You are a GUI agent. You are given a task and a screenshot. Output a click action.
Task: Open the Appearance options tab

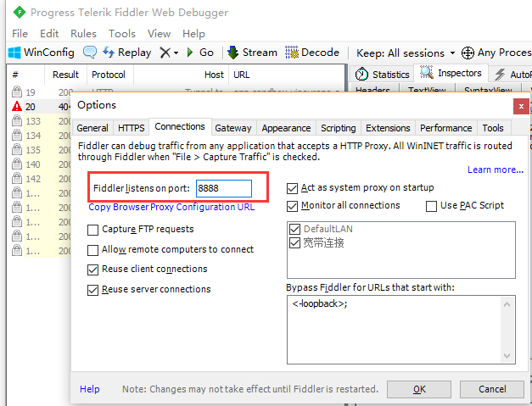coord(286,128)
